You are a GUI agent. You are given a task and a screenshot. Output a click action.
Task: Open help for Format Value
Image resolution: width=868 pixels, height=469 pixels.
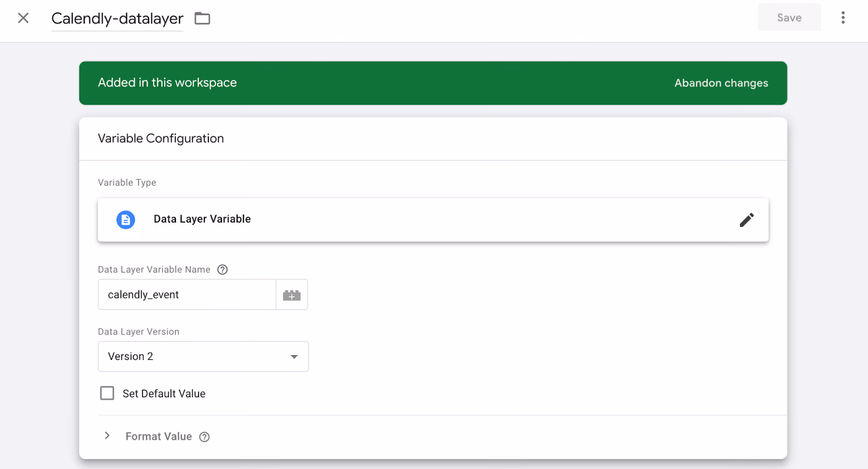(205, 437)
